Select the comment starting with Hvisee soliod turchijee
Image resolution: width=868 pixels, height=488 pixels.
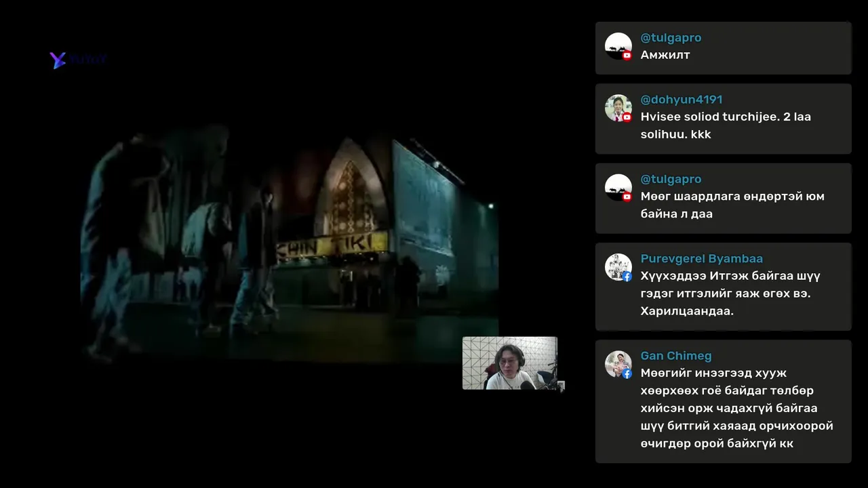[726, 125]
